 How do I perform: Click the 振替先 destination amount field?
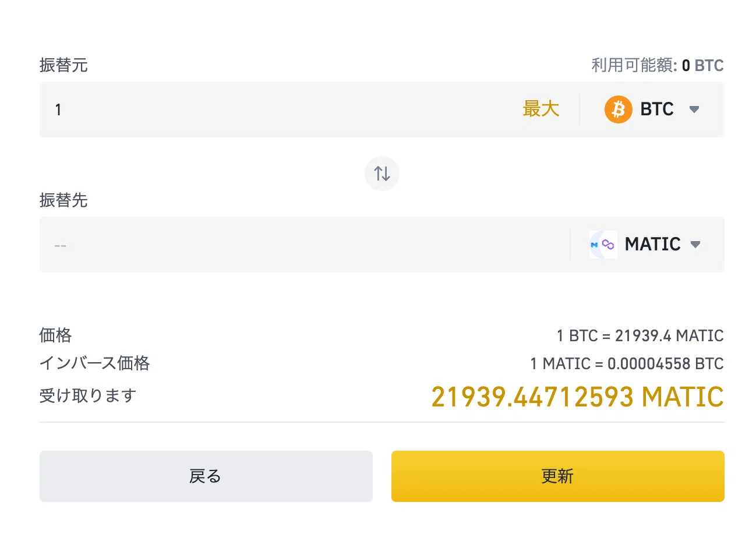(303, 245)
